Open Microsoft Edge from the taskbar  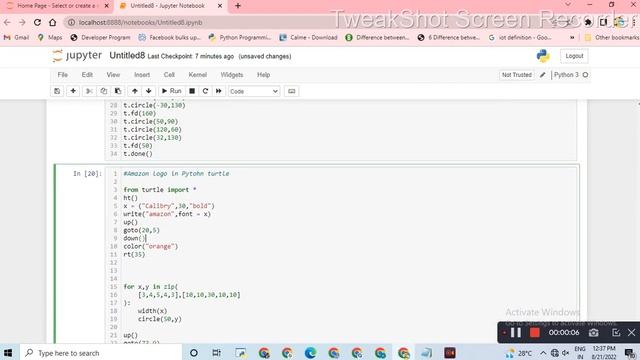(x=310, y=353)
